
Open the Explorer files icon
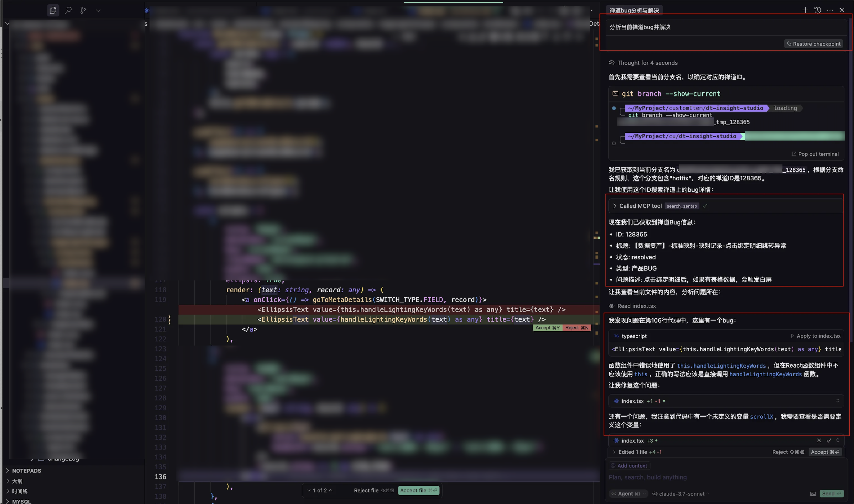pos(53,11)
